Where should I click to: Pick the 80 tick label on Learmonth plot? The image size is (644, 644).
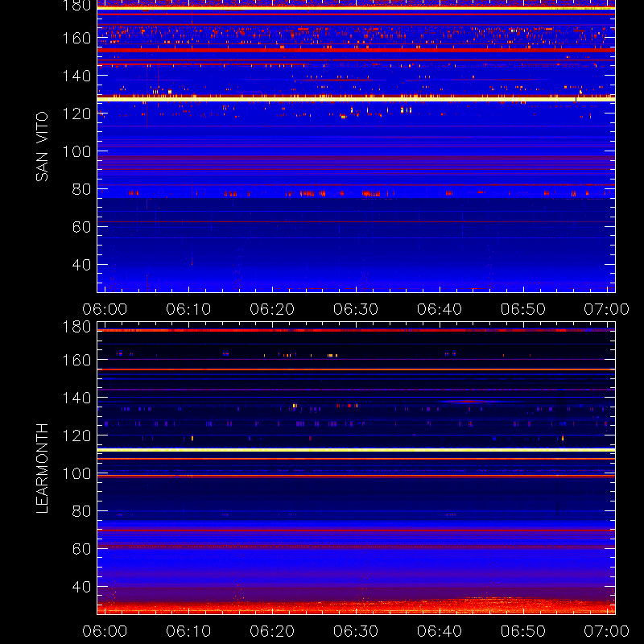(x=81, y=511)
